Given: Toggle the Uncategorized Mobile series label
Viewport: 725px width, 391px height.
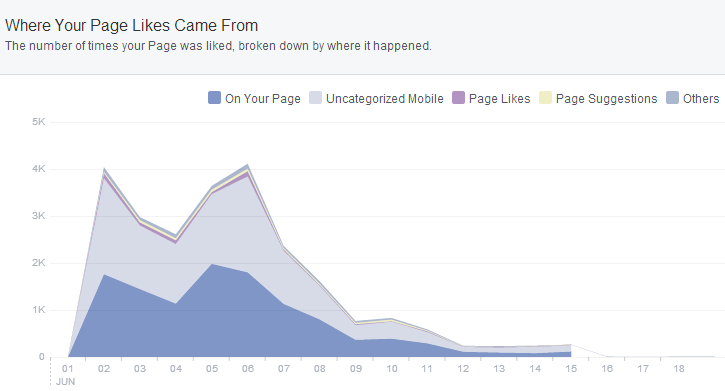Looking at the screenshot, I should tap(385, 99).
